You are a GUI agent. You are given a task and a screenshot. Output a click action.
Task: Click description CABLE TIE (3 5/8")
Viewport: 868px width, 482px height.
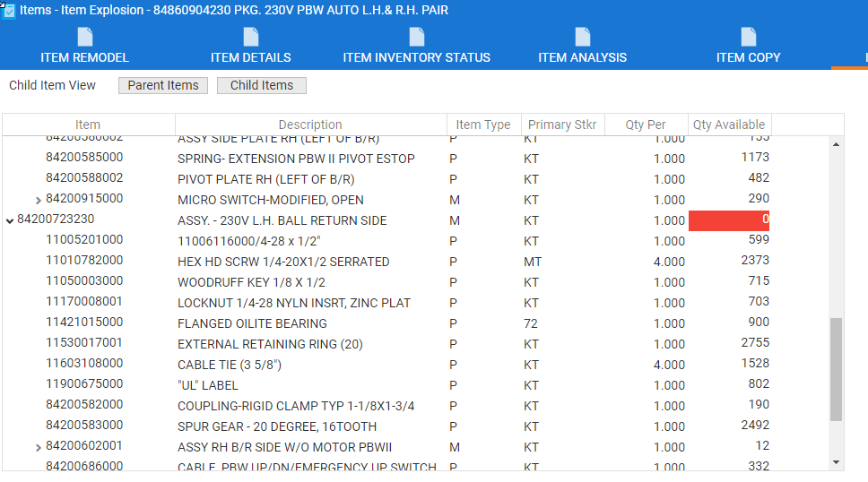point(230,365)
